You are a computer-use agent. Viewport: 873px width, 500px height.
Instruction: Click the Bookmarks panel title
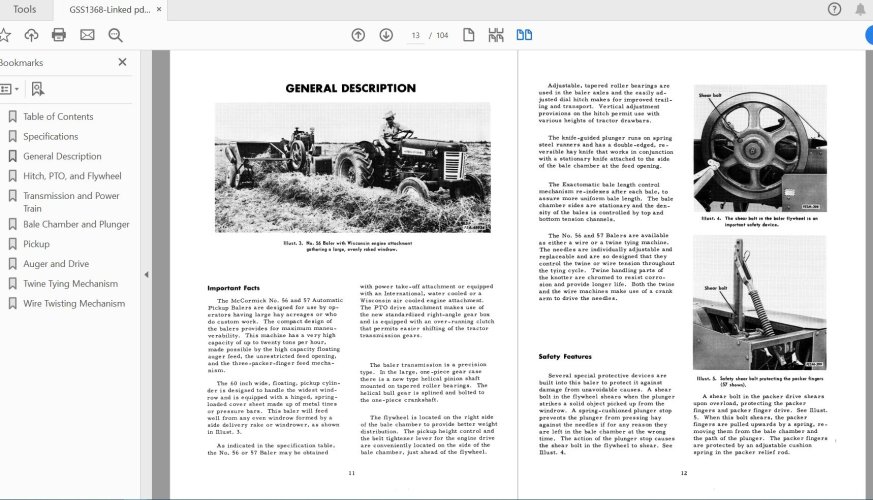(x=21, y=62)
